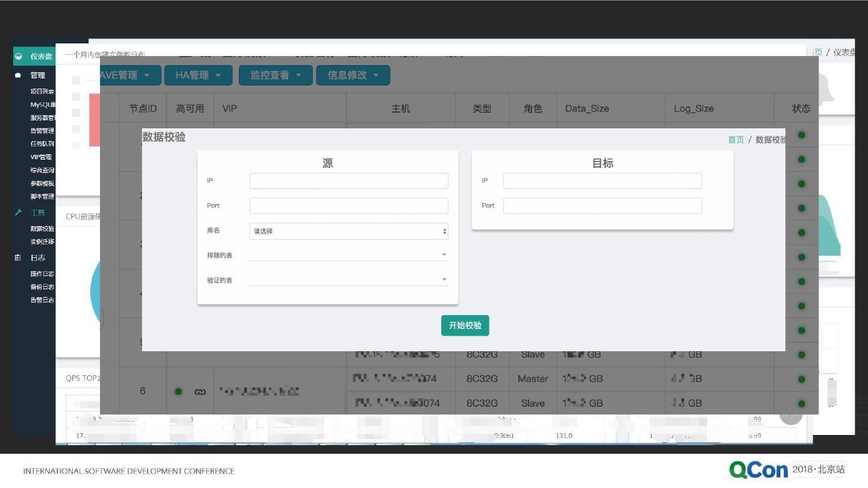This screenshot has width=868, height=488.
Task: Expand the 验证的表 dropdown
Action: pos(348,280)
